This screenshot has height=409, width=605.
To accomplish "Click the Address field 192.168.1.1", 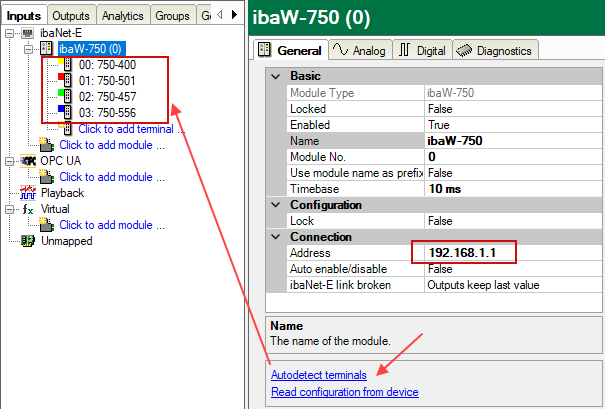I will (464, 252).
